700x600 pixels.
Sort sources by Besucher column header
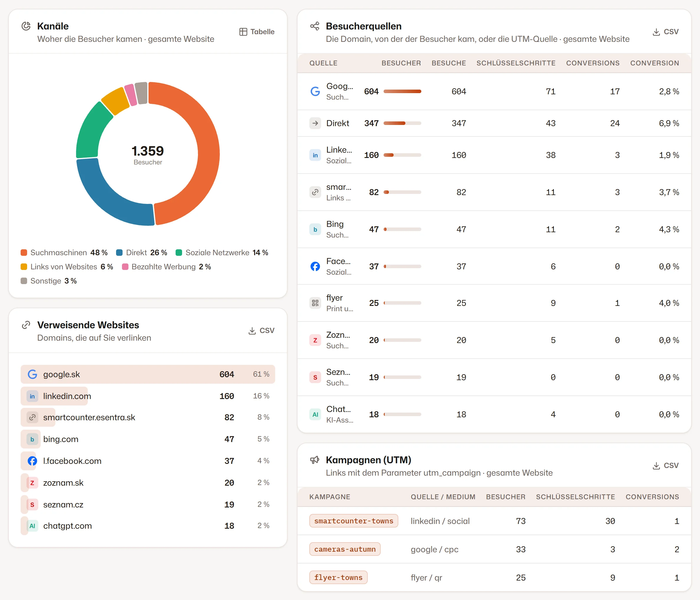pos(401,63)
